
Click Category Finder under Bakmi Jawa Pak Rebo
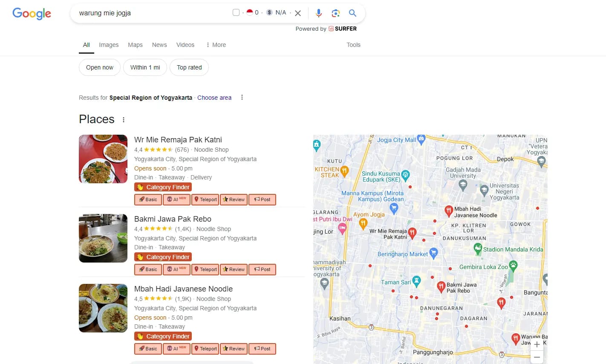(x=163, y=257)
